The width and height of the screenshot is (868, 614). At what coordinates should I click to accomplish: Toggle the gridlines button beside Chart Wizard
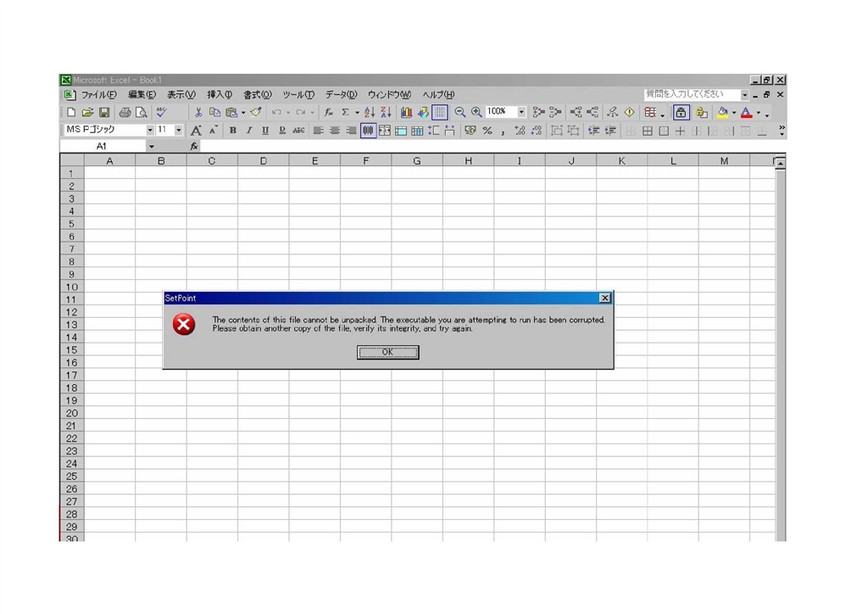440,113
